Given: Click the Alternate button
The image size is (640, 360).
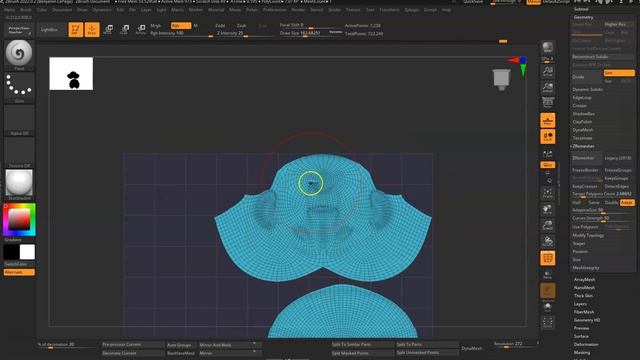Looking at the screenshot, I should pos(19,272).
